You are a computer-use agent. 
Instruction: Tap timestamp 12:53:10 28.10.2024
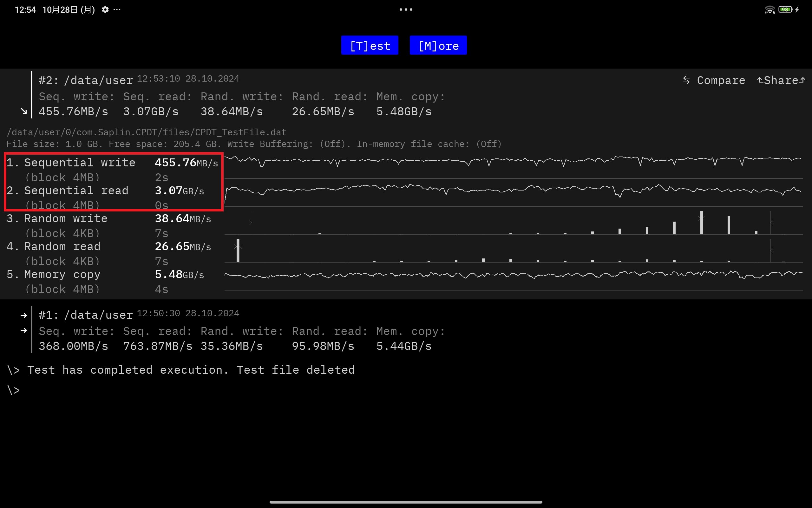click(188, 79)
